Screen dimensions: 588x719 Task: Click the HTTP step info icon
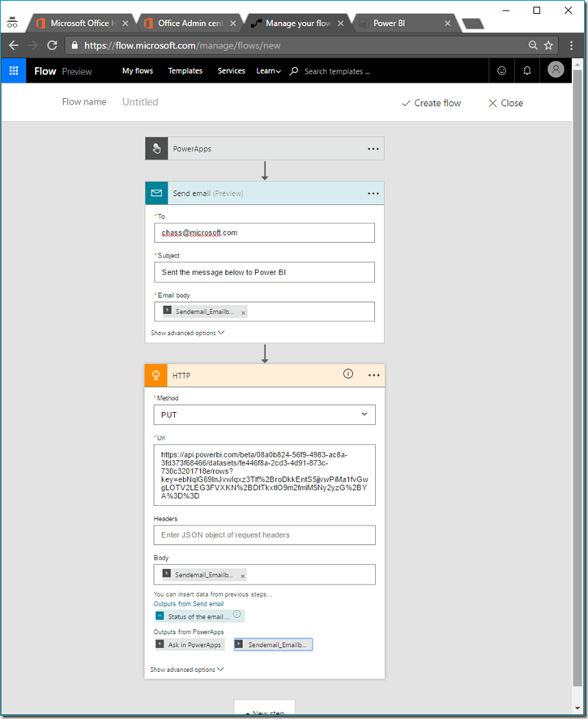(348, 374)
